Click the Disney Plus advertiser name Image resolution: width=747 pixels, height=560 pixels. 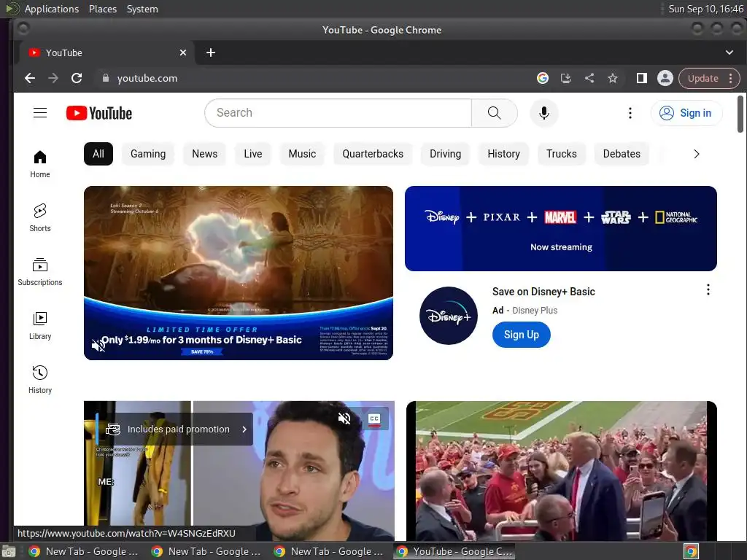(535, 311)
